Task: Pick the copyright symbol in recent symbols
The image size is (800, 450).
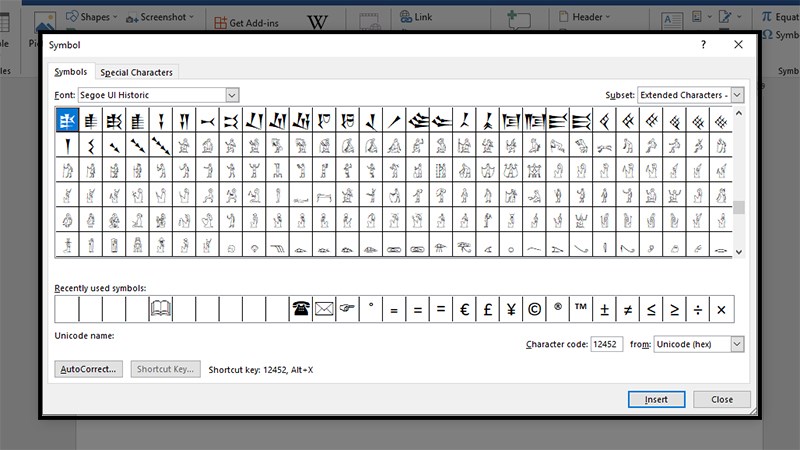Action: [534, 309]
